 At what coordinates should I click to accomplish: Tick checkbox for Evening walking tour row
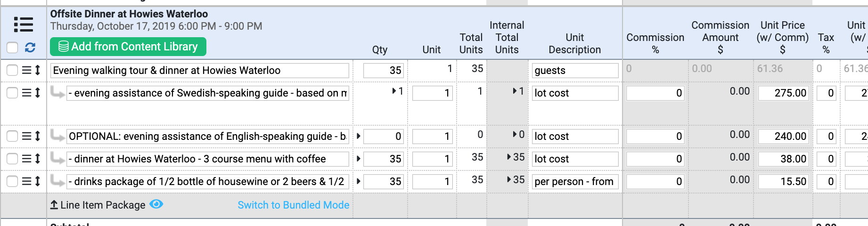tap(13, 70)
